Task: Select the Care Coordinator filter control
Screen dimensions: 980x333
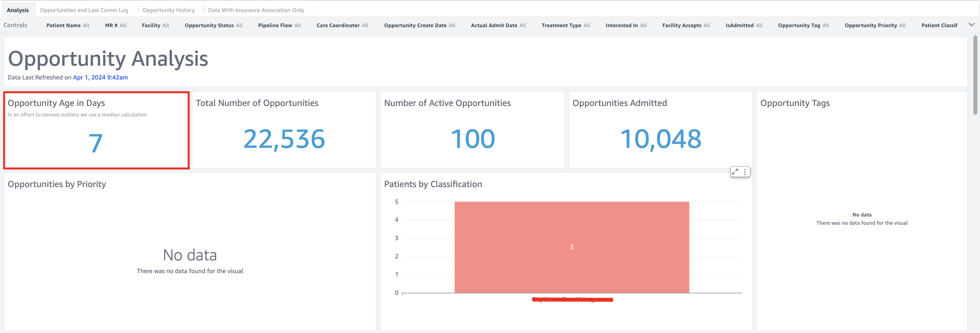Action: [342, 25]
